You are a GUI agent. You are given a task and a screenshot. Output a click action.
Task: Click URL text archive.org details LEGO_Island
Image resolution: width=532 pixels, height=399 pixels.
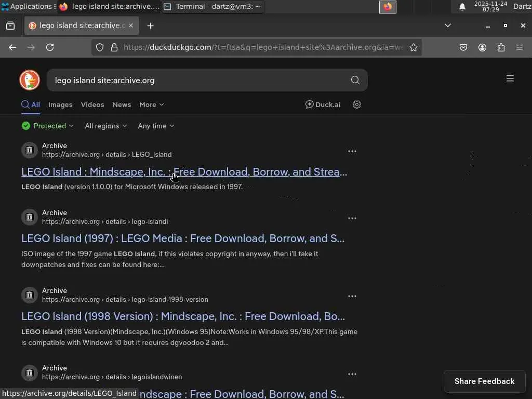point(107,154)
